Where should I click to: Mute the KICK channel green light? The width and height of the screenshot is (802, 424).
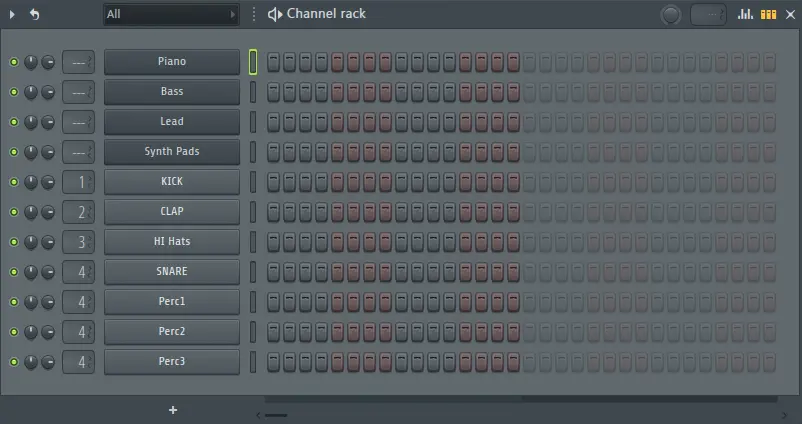click(14, 182)
